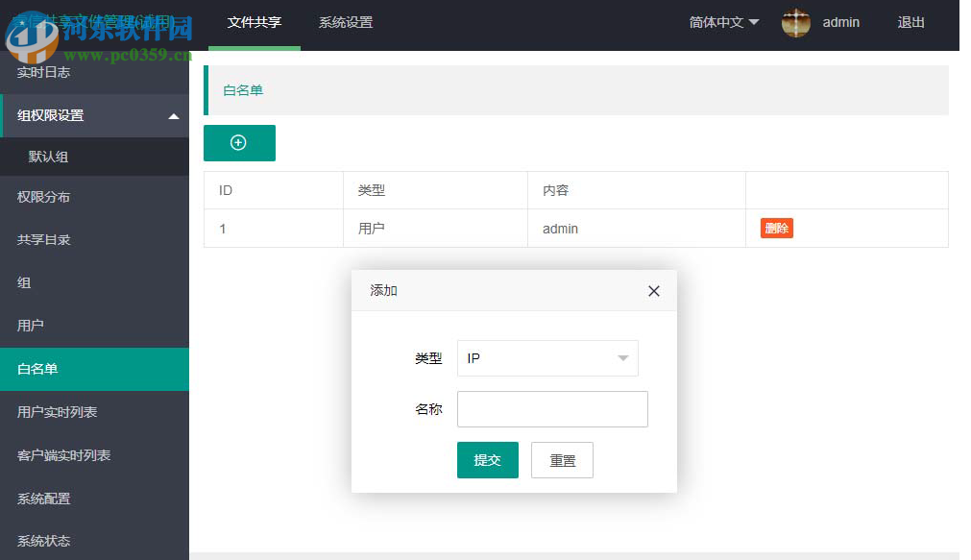Delete the admin whitelist entry with 删除

776,228
